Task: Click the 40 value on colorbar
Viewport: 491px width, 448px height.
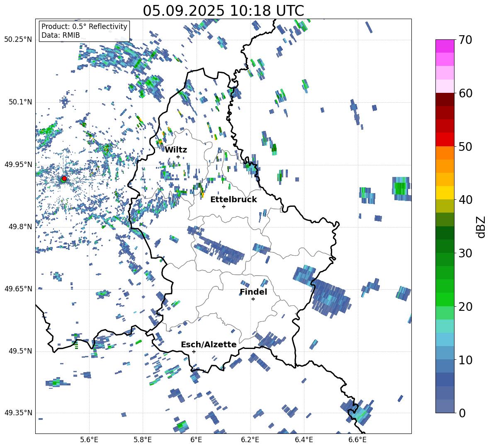Action: pos(465,200)
